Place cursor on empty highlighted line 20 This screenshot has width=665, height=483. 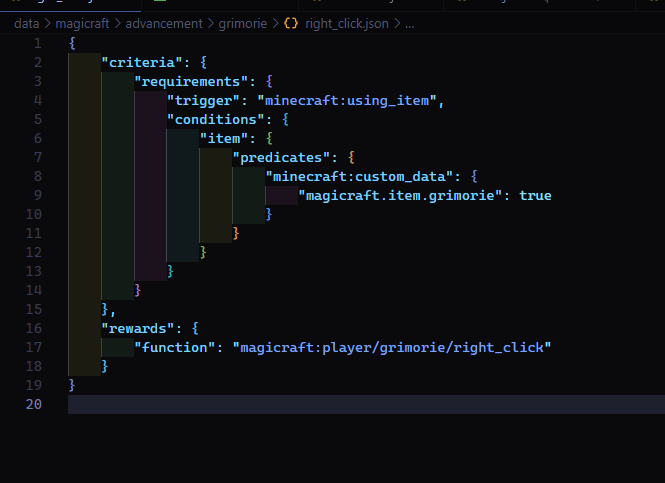(x=366, y=405)
